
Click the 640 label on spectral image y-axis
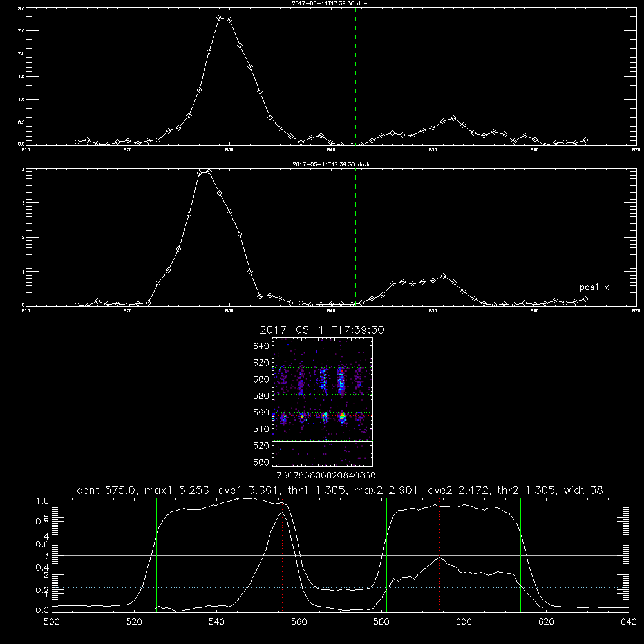[x=261, y=346]
